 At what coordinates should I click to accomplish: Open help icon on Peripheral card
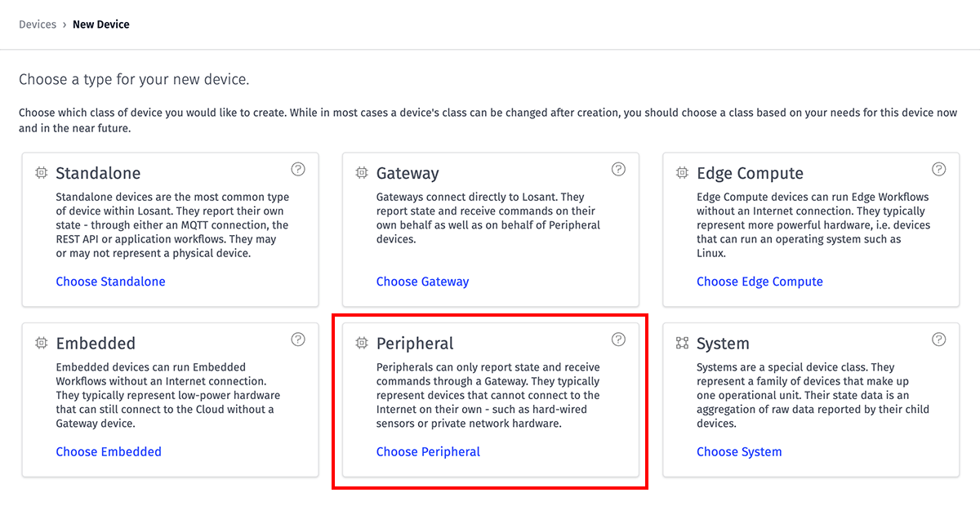point(618,339)
